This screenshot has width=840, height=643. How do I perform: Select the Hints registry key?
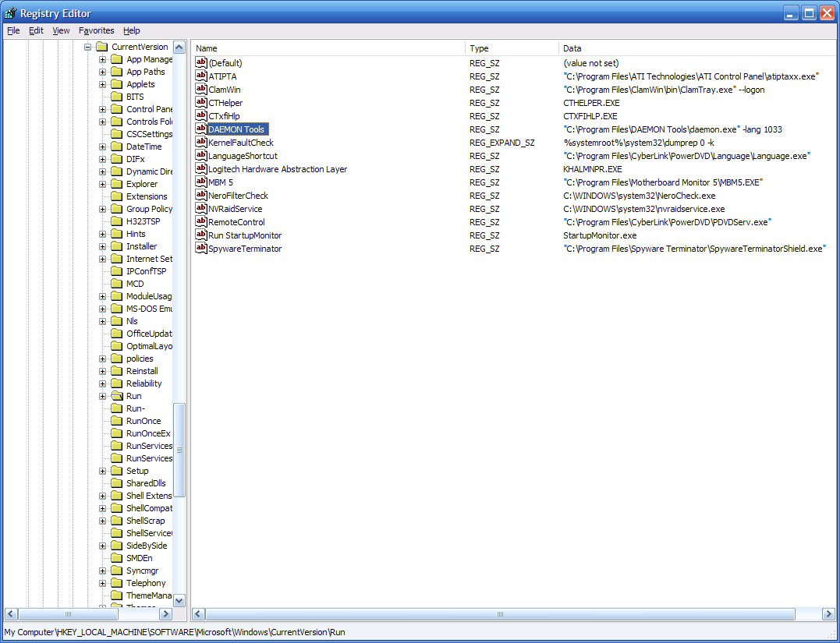click(136, 234)
